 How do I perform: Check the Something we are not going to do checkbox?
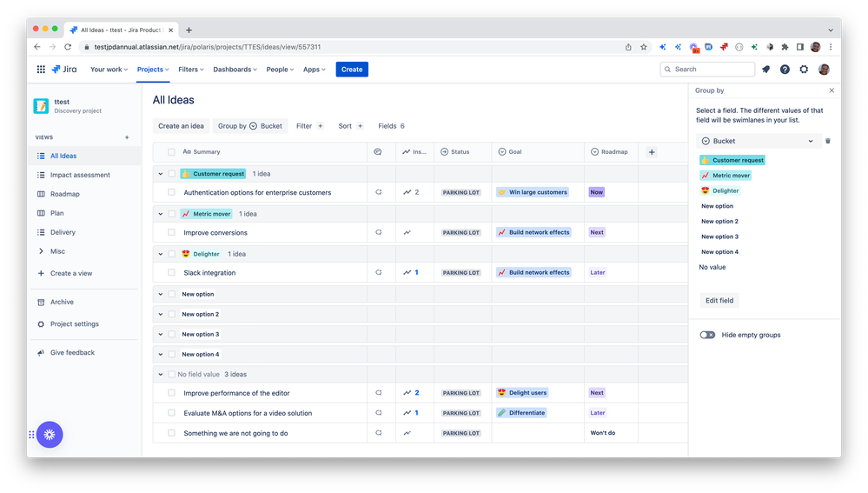coord(172,433)
